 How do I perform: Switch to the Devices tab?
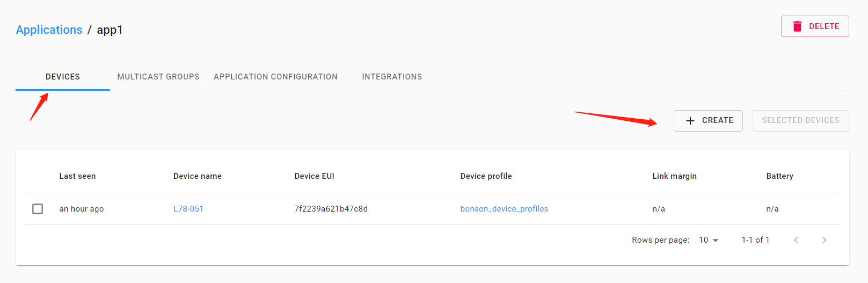(x=63, y=77)
